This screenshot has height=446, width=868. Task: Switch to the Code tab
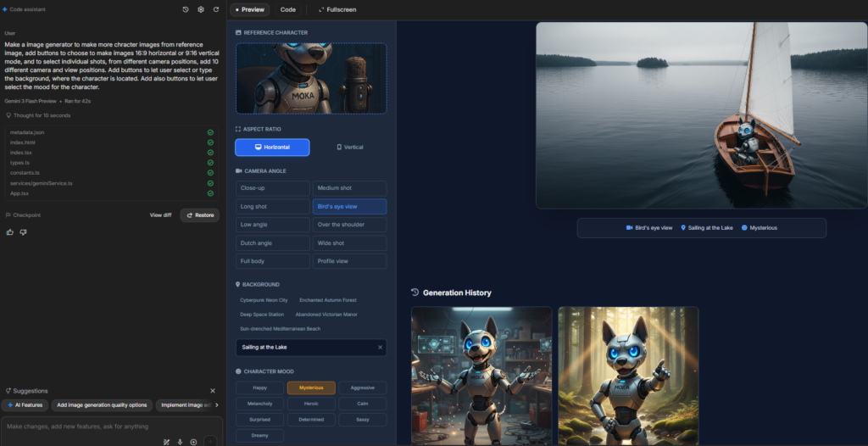[x=288, y=9]
